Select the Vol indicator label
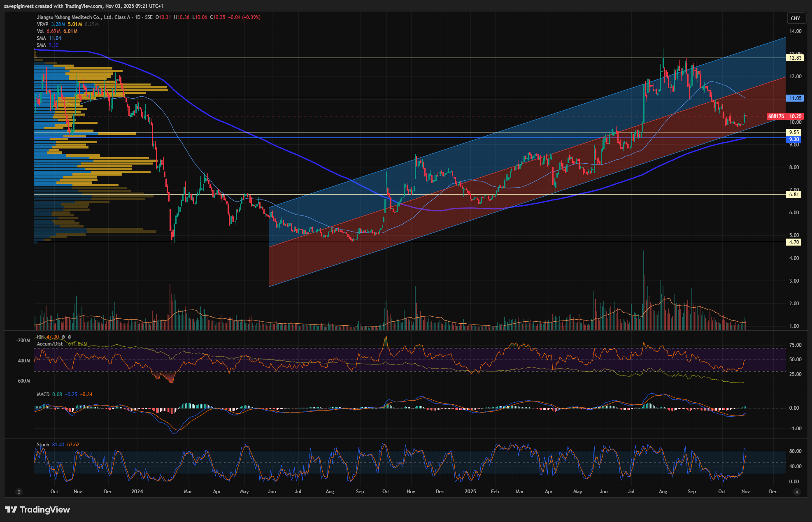The image size is (812, 522). (40, 31)
